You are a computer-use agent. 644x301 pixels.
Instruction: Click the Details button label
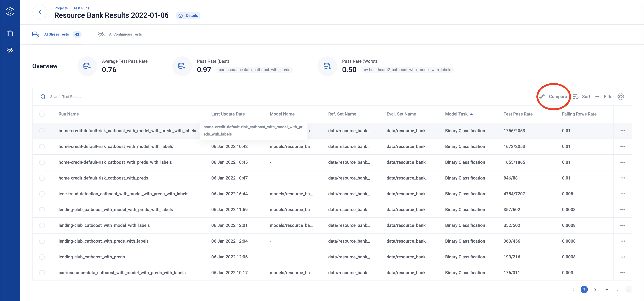coord(192,15)
